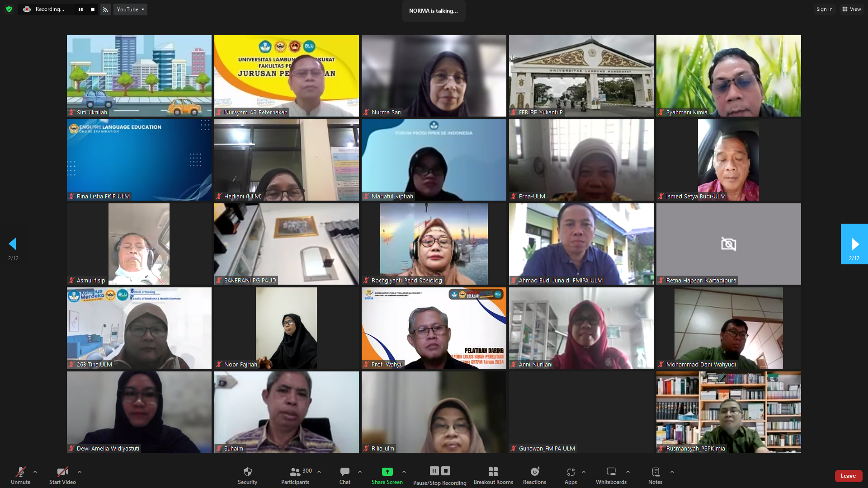Stop the recording from the top bar
This screenshot has width=868, height=488.
pyautogui.click(x=93, y=9)
